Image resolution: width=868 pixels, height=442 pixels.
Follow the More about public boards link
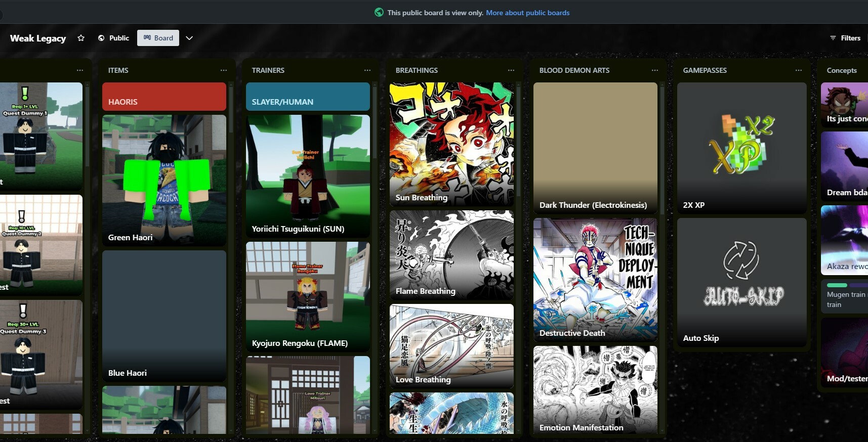point(527,13)
